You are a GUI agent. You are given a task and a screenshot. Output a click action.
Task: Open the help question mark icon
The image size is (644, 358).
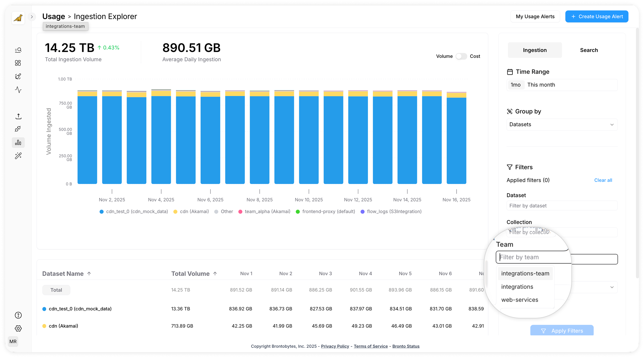18,315
